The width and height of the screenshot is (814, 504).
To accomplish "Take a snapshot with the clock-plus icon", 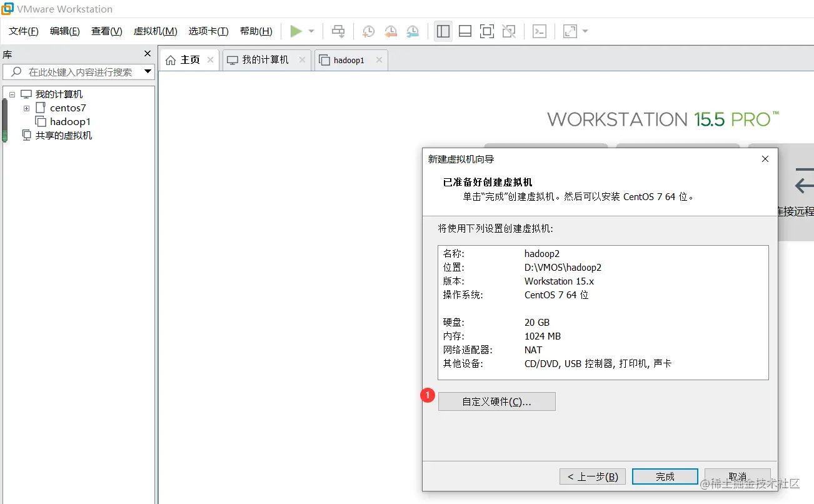I will 369,31.
